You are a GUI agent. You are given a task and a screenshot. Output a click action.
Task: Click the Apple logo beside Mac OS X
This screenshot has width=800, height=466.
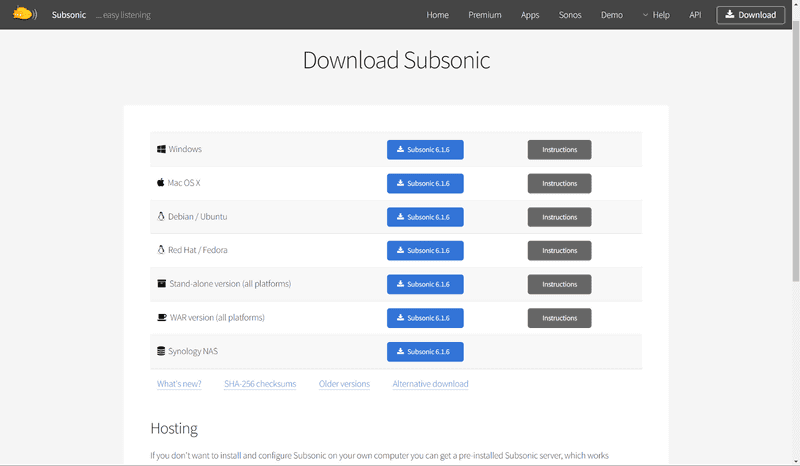[161, 183]
